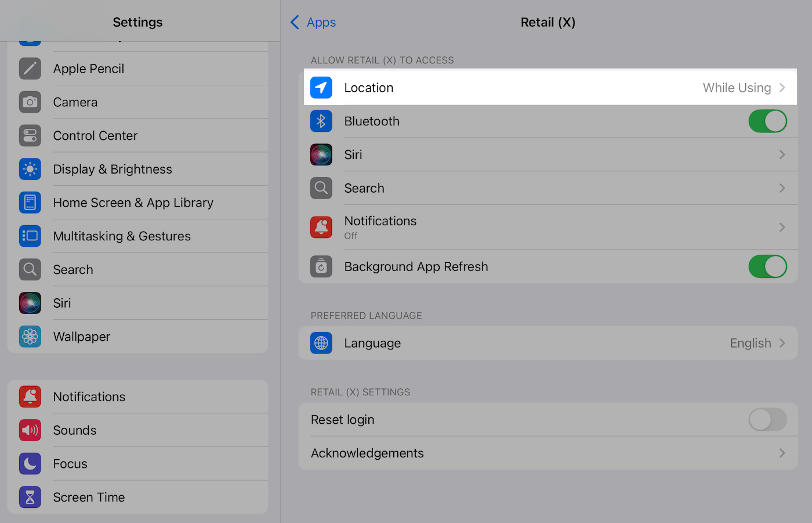This screenshot has height=523, width=812.
Task: Click the Siri icon in the right pane
Action: coord(321,154)
